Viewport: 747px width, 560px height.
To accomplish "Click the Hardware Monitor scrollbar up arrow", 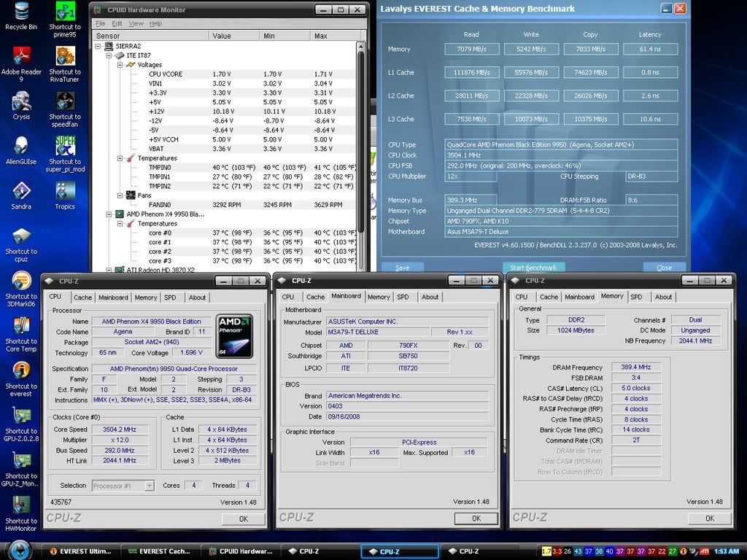I will (x=360, y=47).
